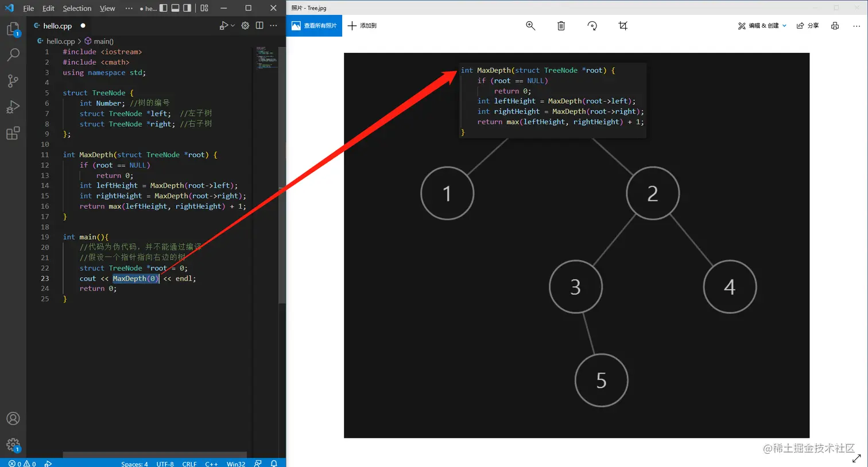Click the horizontal scrollbar of the editor
The height and width of the screenshot is (467, 868).
click(x=154, y=454)
